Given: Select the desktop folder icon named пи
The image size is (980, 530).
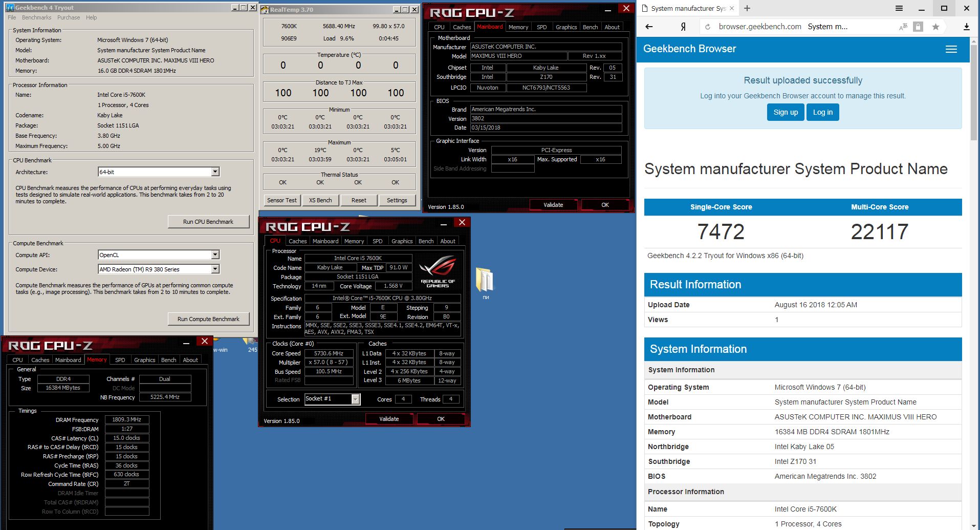Looking at the screenshot, I should 484,283.
